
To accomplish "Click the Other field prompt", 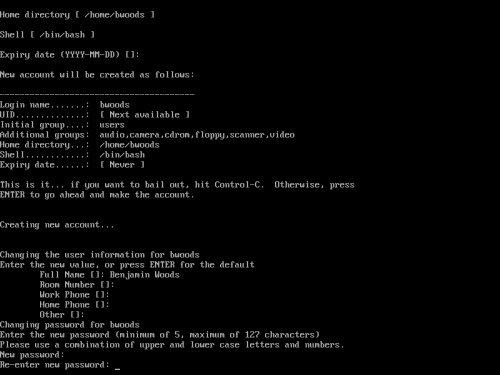I will (x=62, y=315).
